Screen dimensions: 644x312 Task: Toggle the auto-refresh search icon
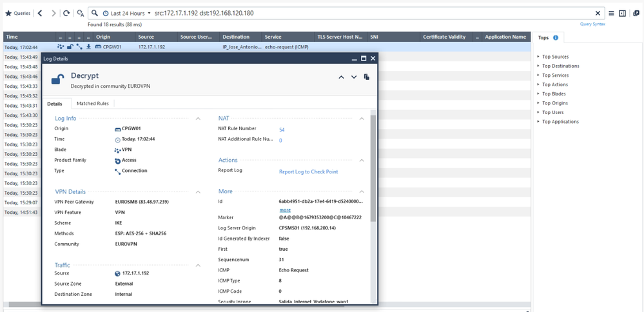(x=81, y=13)
